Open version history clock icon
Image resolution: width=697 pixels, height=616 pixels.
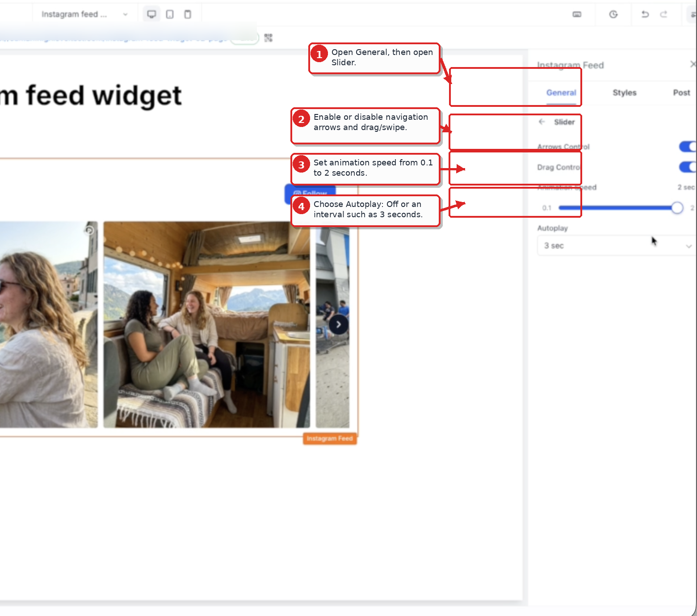(x=613, y=14)
